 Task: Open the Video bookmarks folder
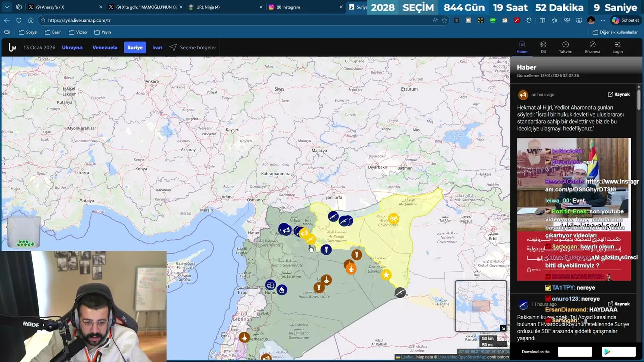tap(78, 32)
